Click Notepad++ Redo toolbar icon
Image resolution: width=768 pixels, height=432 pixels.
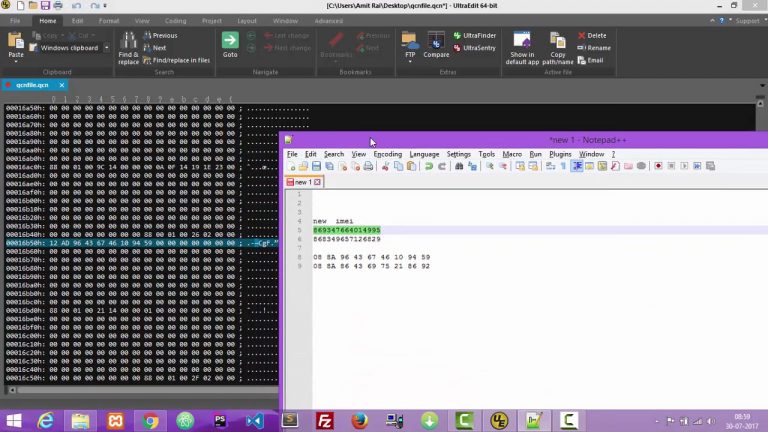pyautogui.click(x=442, y=167)
